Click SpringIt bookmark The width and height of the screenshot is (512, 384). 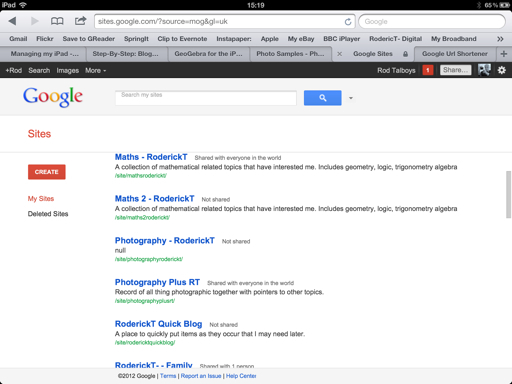point(136,39)
